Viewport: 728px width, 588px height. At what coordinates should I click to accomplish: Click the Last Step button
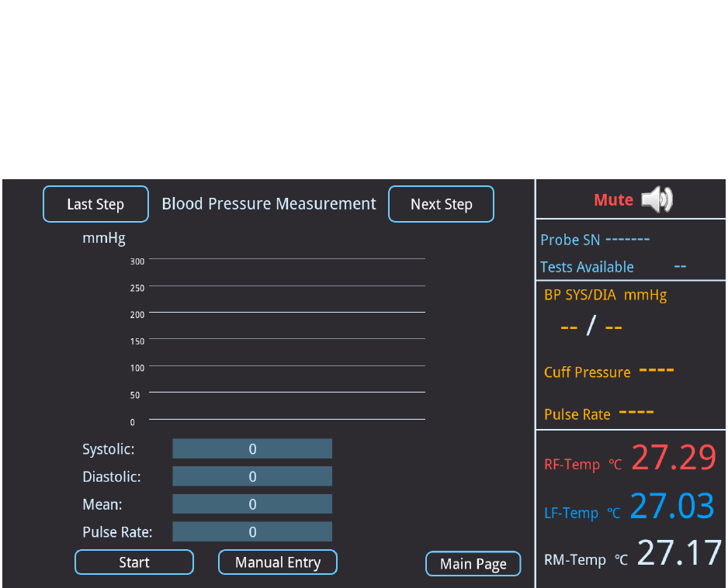[x=95, y=204]
